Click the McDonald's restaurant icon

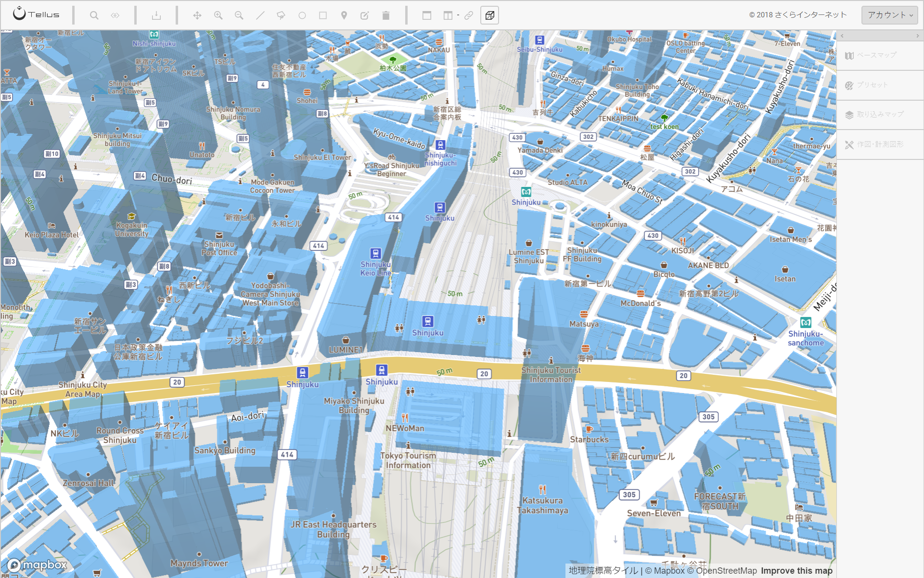(x=641, y=293)
